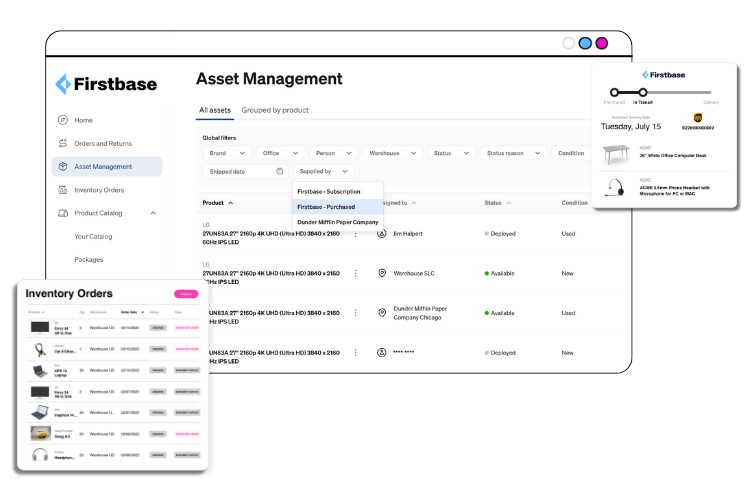Click the Asset Management cube icon

point(63,167)
